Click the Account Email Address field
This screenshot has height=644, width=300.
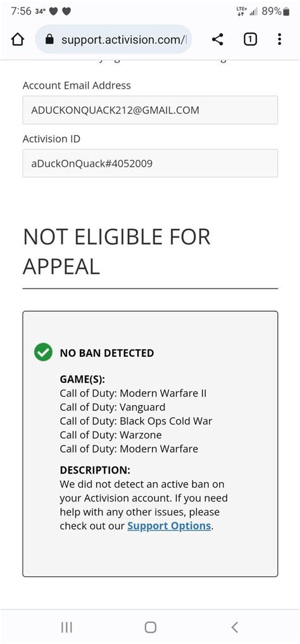coord(150,110)
